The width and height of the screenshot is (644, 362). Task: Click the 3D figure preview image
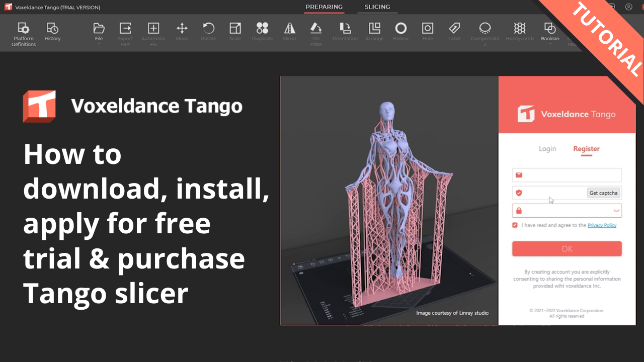tap(389, 201)
